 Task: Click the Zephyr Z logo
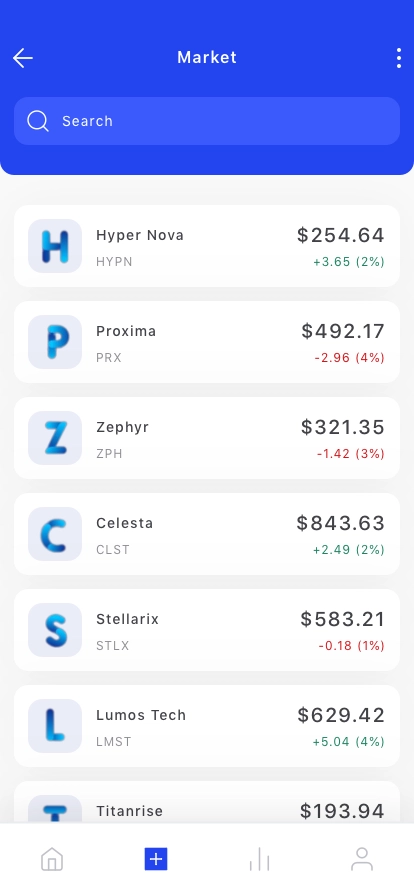tap(55, 438)
